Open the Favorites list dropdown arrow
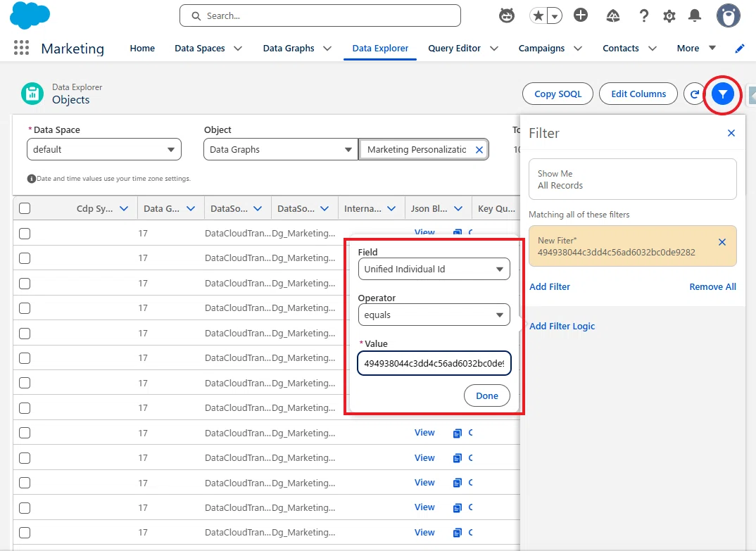Viewport: 756px width, 551px height. [555, 16]
